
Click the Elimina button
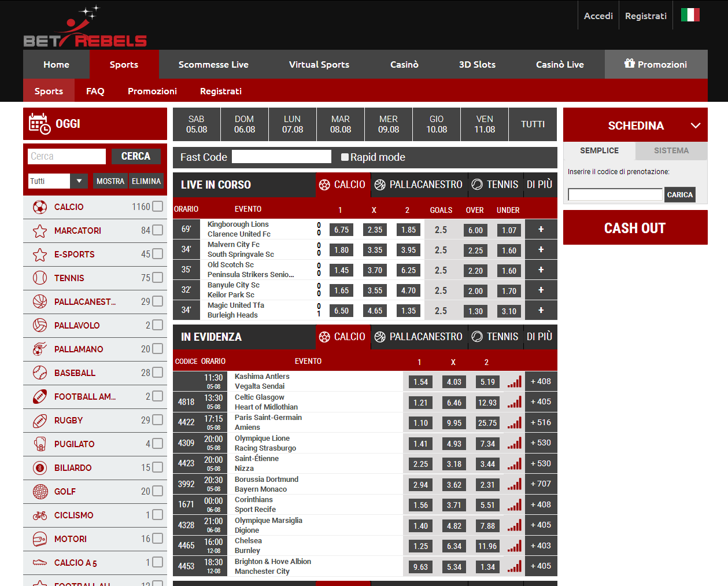tap(146, 181)
